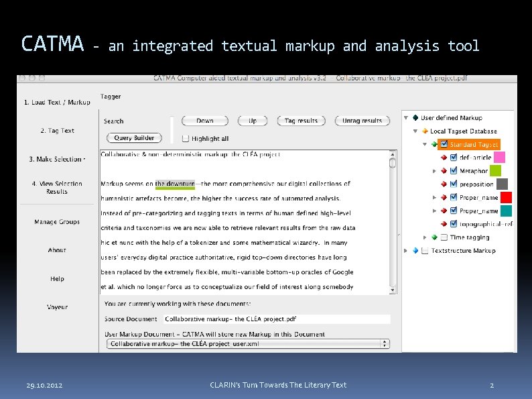
Task: Click the green Metaphor color swatch
Action: [495, 170]
